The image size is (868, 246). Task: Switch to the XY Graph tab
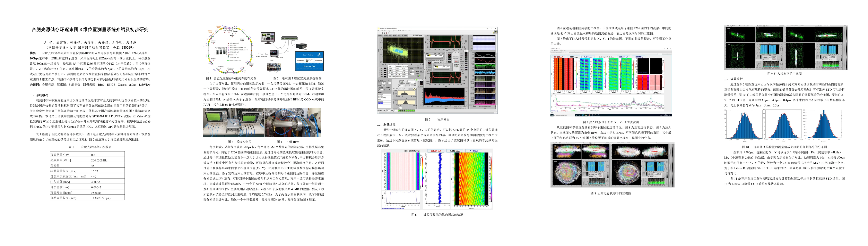click(405, 35)
